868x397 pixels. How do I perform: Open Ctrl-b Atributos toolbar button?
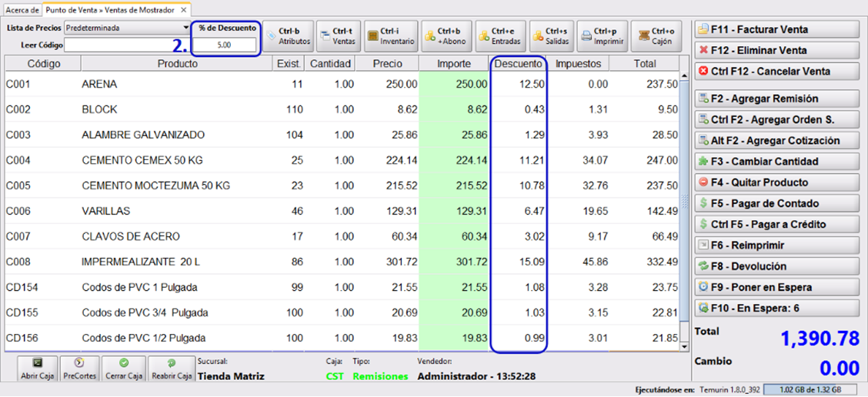(x=289, y=36)
